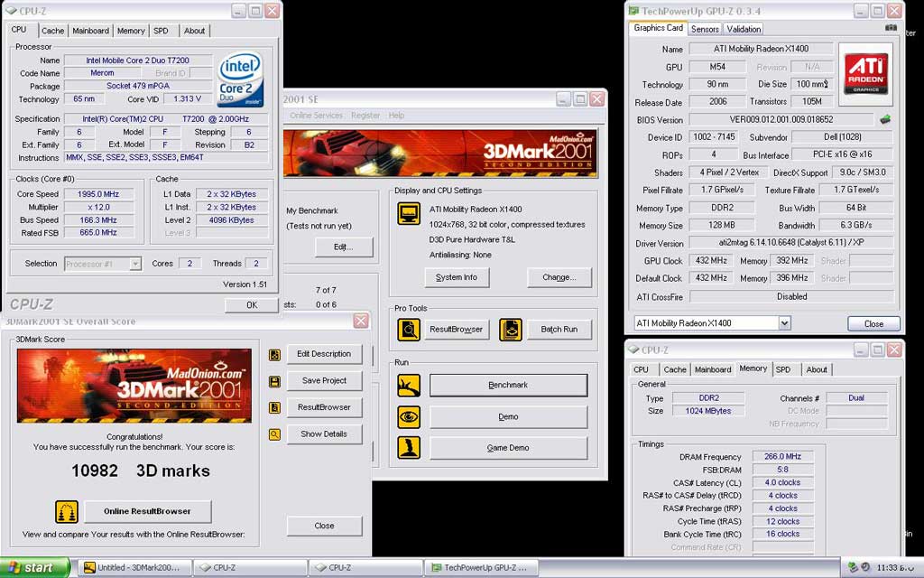This screenshot has height=578, width=924.
Task: Click the Core Speed value 1995.0 MHz
Action: point(98,194)
